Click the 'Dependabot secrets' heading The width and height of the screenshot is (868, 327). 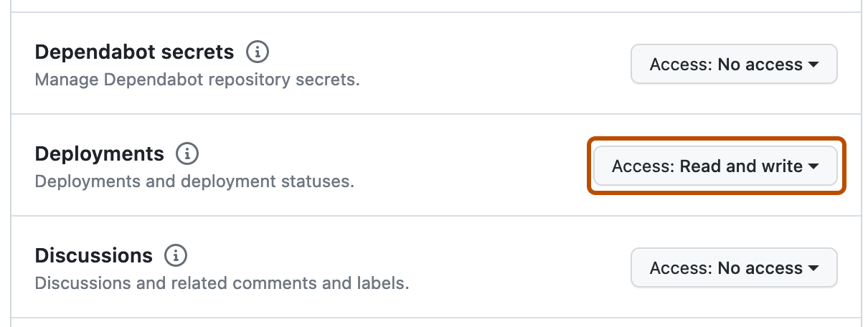[134, 52]
